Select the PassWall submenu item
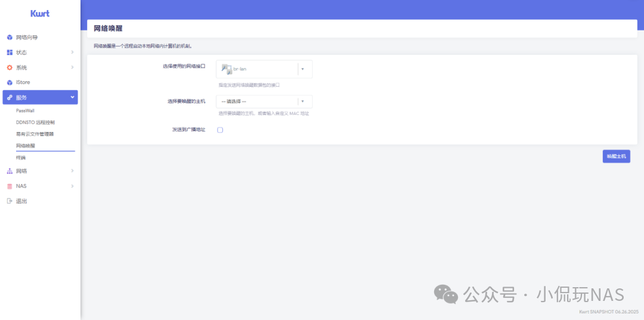Screen dimensions: 644x320 pos(26,110)
